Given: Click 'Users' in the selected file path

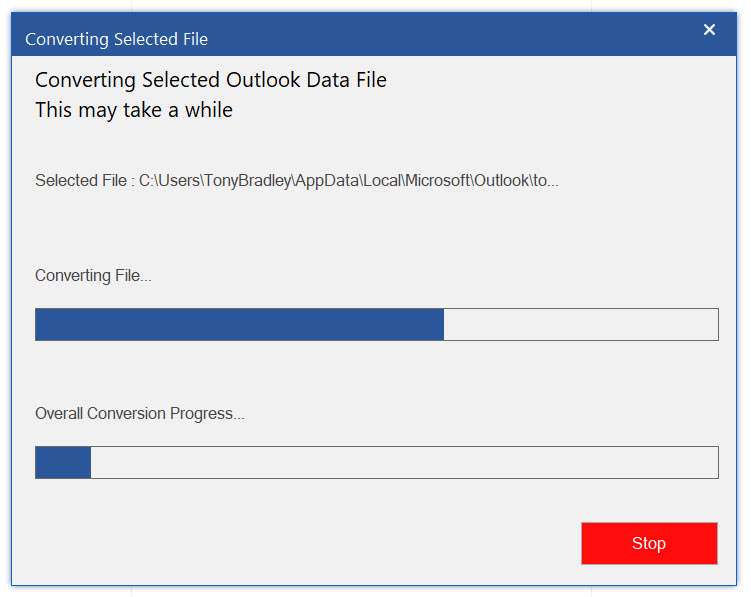Looking at the screenshot, I should pos(179,181).
